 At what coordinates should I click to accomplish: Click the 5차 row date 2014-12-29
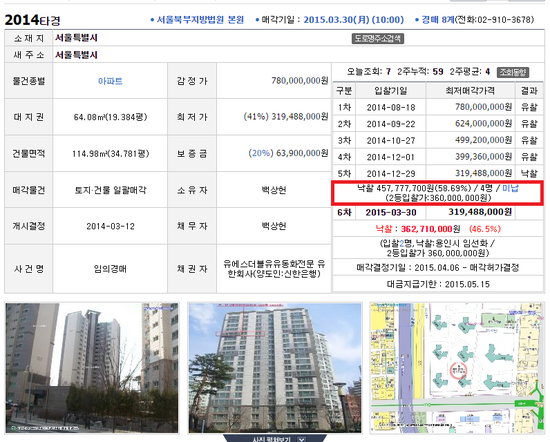[x=391, y=174]
